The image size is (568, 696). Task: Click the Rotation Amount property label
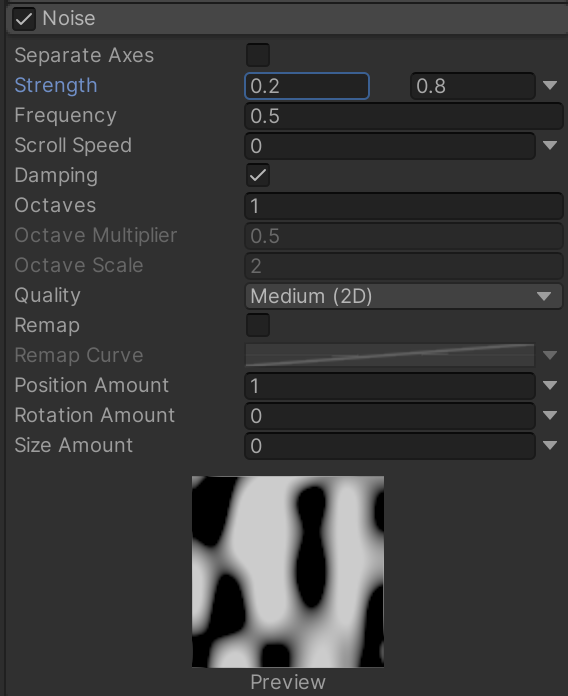tap(95, 415)
